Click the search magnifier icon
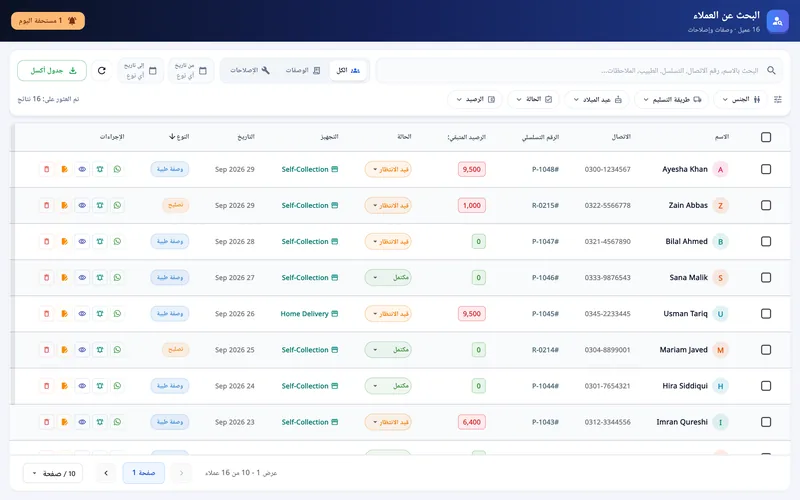800x500 pixels. (x=771, y=70)
